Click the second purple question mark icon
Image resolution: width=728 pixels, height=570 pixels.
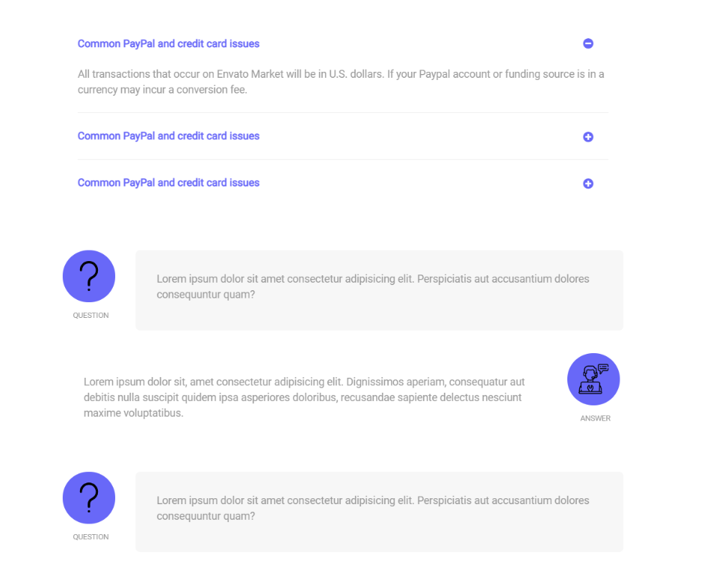coord(89,497)
